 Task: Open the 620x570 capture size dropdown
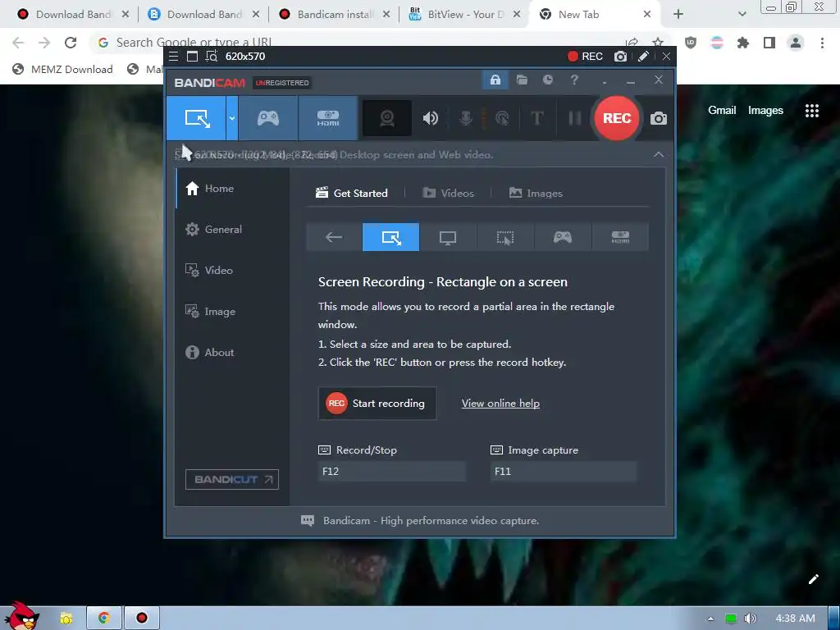point(244,57)
